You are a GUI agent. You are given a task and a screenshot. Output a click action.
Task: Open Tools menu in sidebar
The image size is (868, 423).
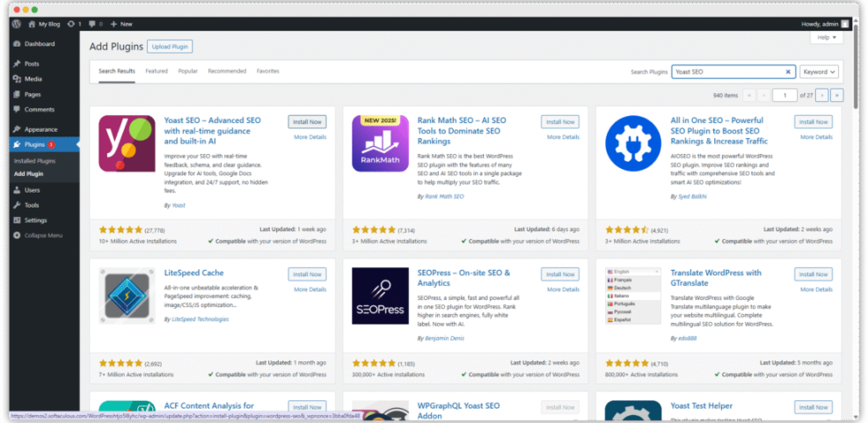pos(32,205)
